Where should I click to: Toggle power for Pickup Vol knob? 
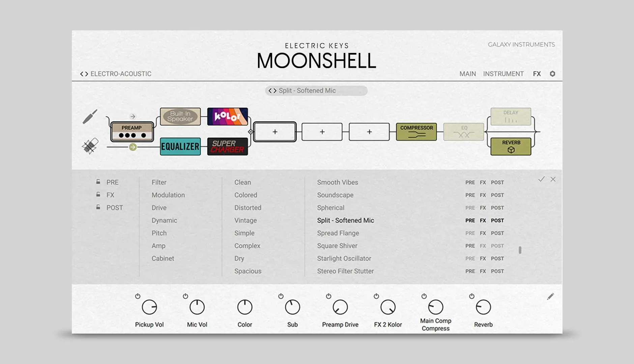pyautogui.click(x=138, y=296)
